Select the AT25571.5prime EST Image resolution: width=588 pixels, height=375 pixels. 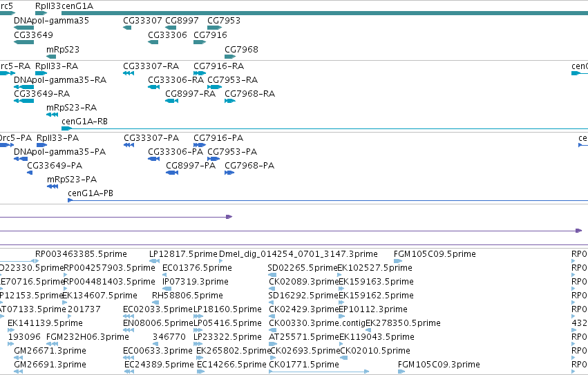273,344
